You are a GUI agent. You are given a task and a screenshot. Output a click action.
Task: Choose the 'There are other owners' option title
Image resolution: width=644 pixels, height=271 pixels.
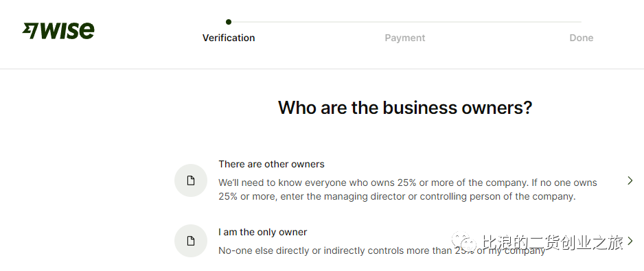[x=271, y=164]
